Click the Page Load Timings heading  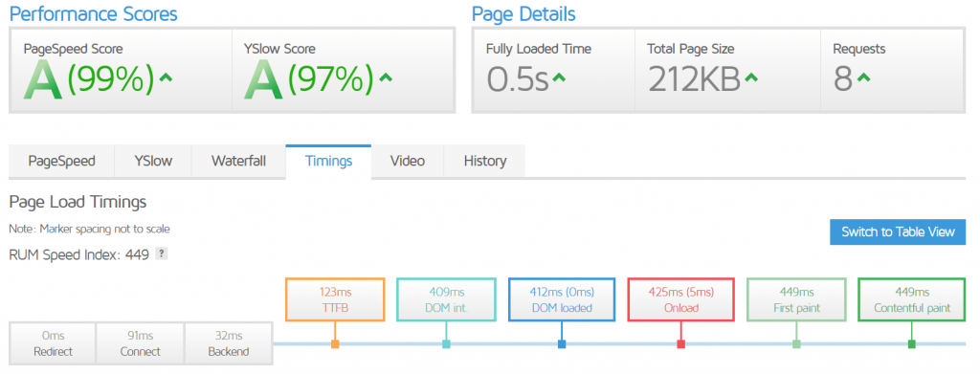tap(78, 202)
